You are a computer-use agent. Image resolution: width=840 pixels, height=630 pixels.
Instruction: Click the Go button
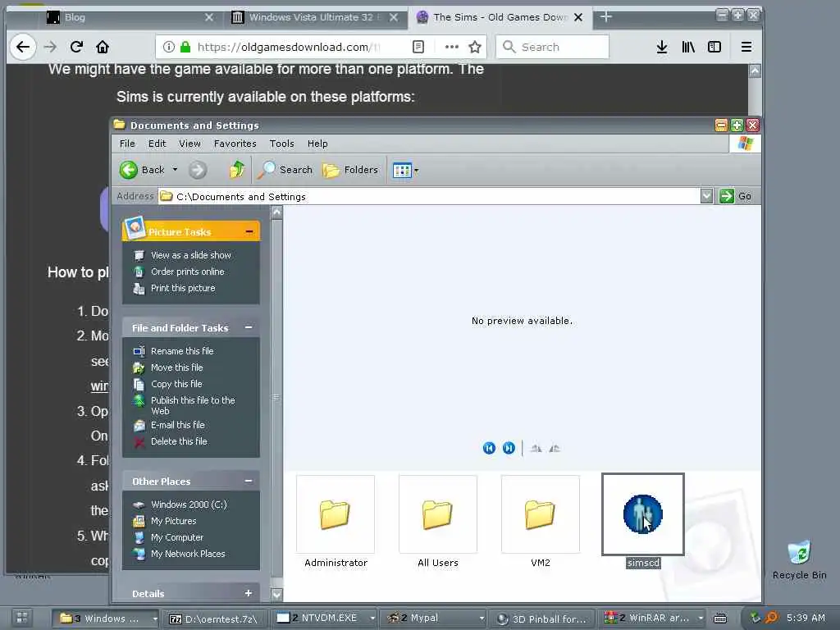(736, 196)
